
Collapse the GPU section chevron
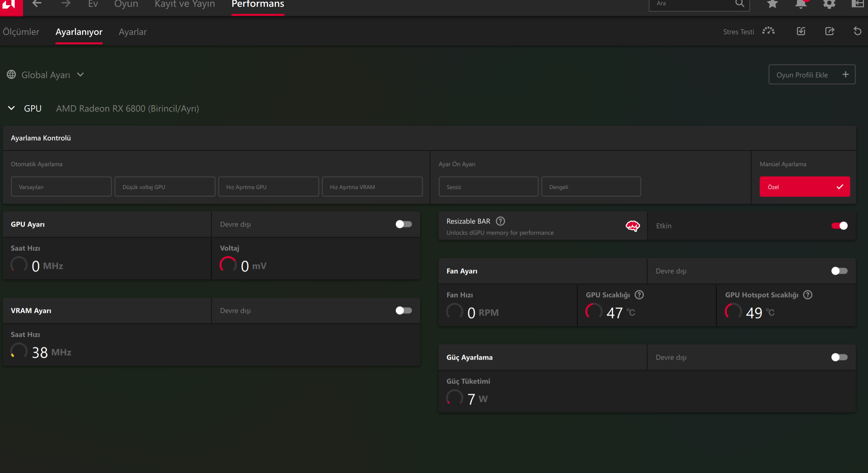11,108
